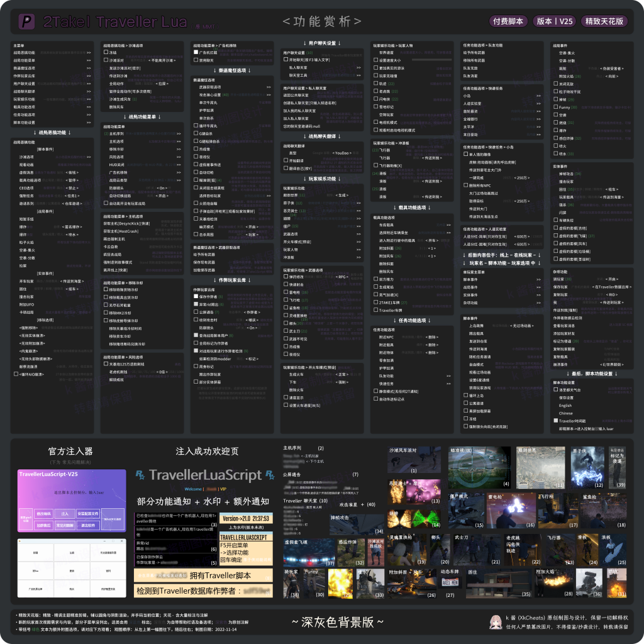Open the 瞄准镜 (4) preview image

(x=479, y=467)
